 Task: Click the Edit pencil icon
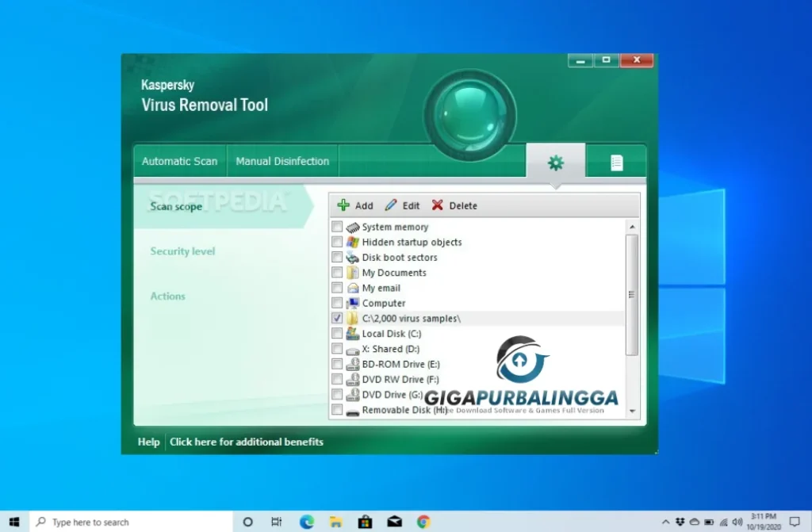point(389,205)
